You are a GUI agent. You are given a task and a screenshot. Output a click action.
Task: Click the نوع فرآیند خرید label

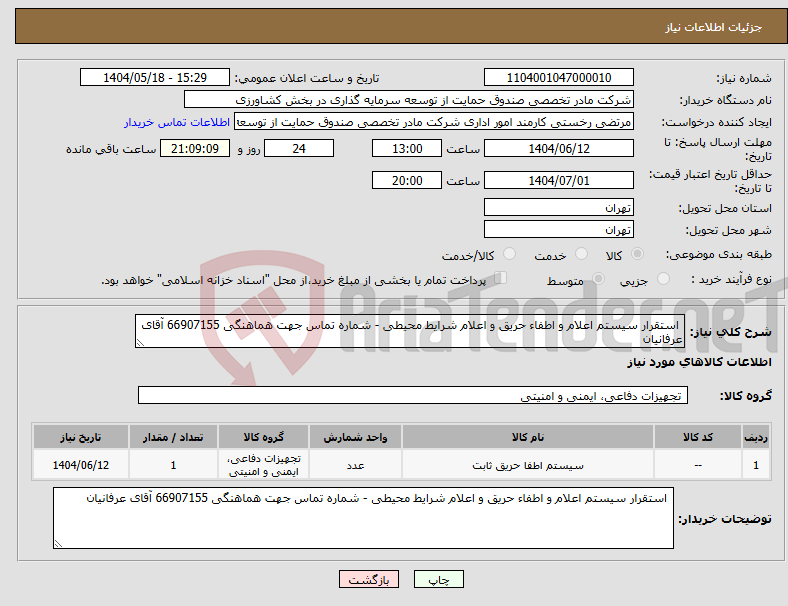(731, 279)
